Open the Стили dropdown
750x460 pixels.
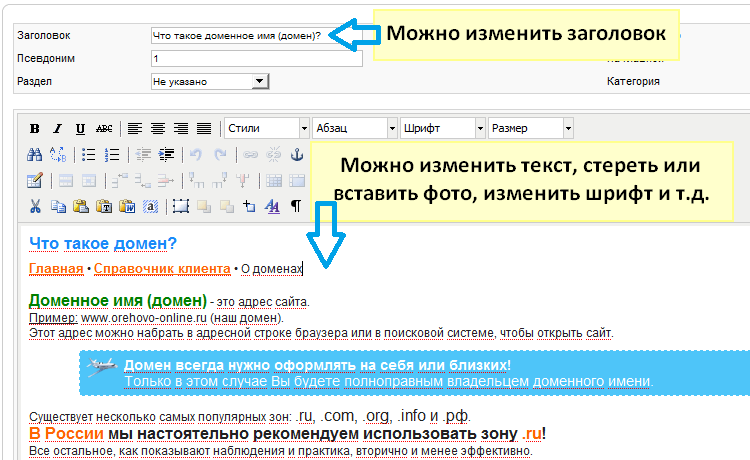coord(267,128)
